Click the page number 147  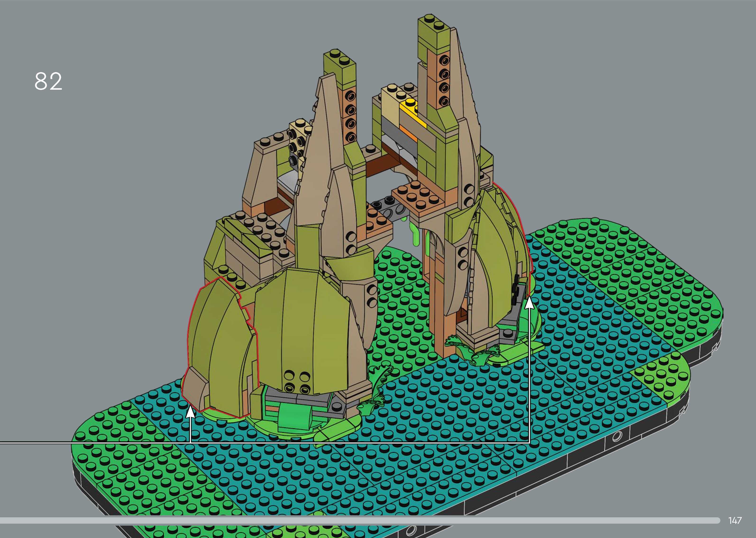click(735, 520)
